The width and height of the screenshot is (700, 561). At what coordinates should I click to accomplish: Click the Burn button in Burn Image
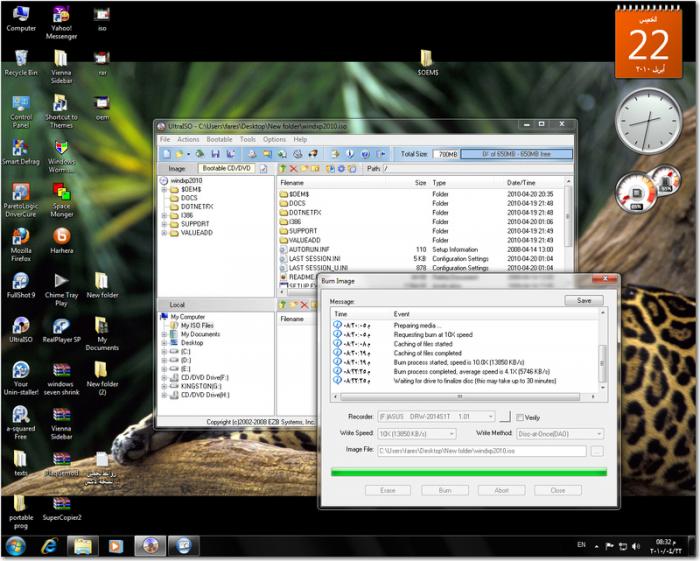pos(445,490)
